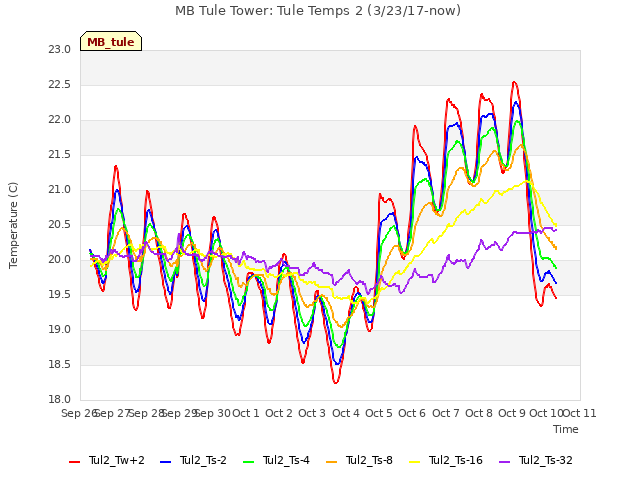Screen dimensions: 640x480
Task: Click the Sep 30 x-axis label
Action: [x=213, y=413]
